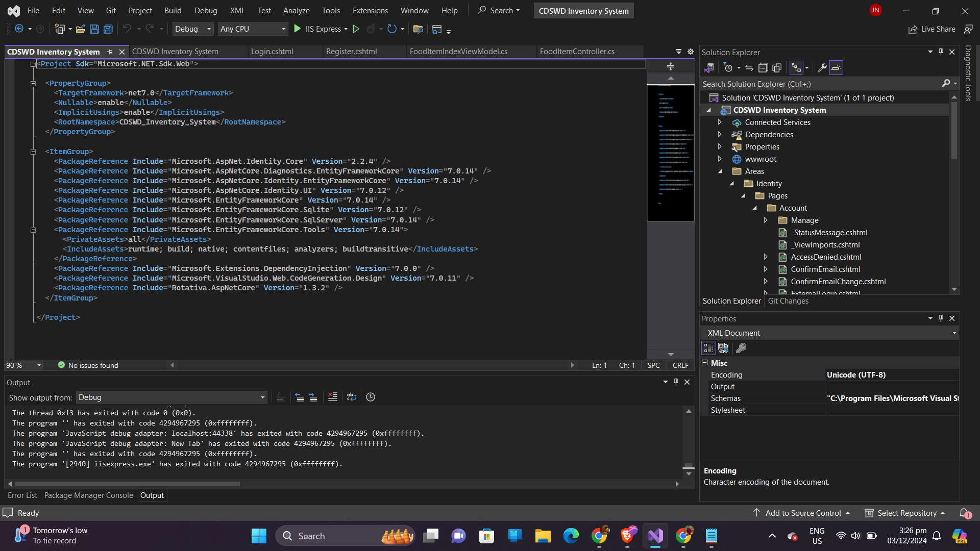The height and width of the screenshot is (551, 980).
Task: Expand the Connected Services node
Action: click(720, 122)
